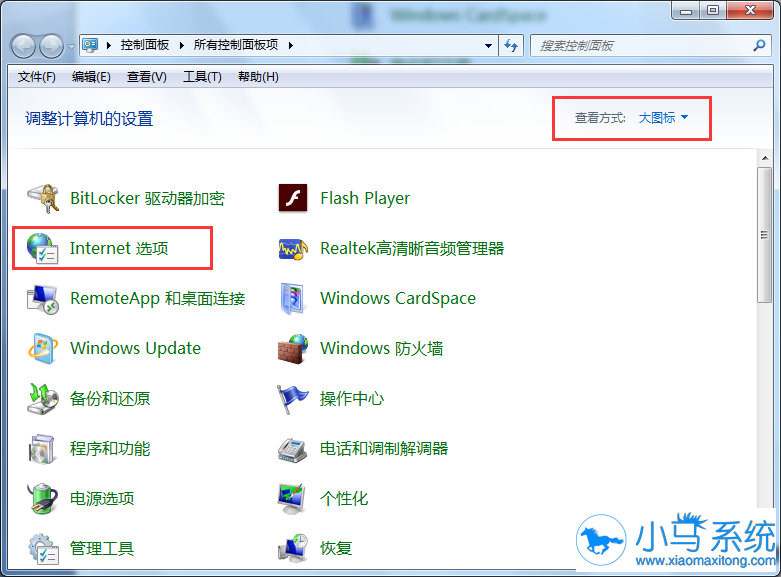Expand the arrow after 所有控制面板项 breadcrumb
The image size is (781, 577).
291,45
